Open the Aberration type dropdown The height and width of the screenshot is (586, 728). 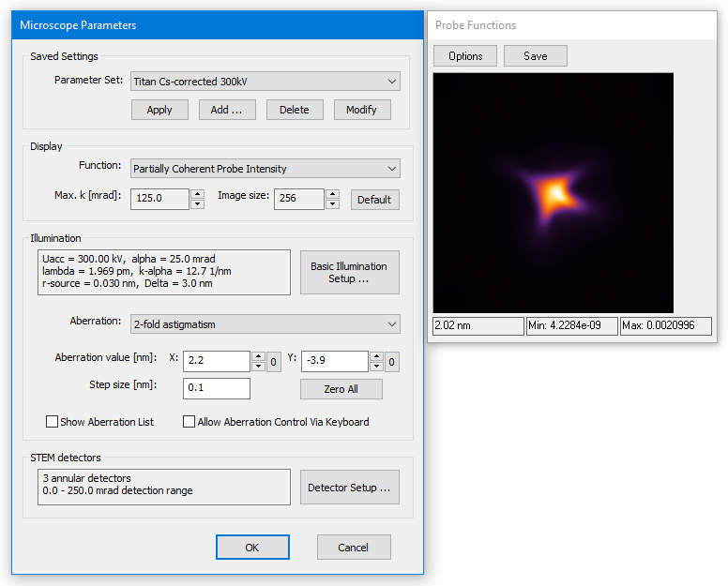(x=265, y=324)
